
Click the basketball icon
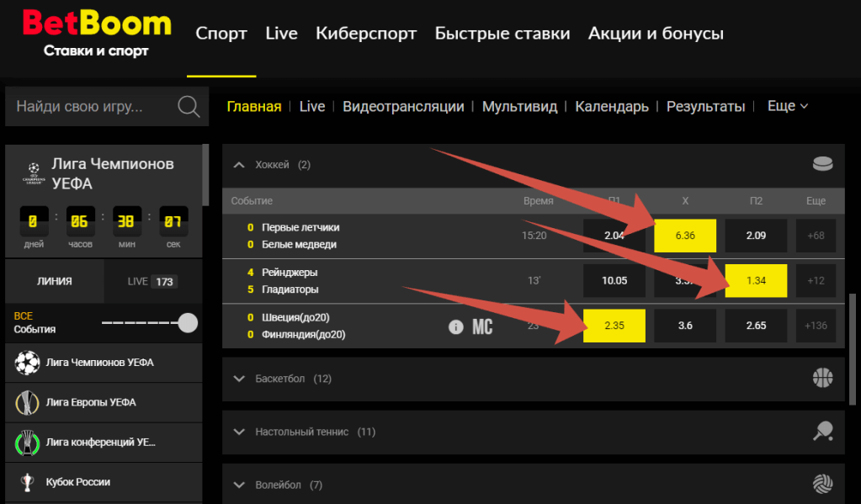click(x=822, y=379)
